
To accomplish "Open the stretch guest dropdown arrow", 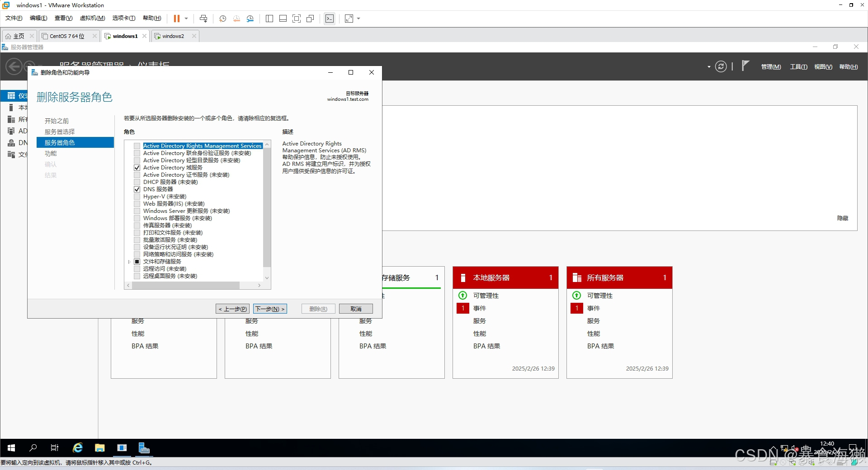I will click(x=359, y=19).
